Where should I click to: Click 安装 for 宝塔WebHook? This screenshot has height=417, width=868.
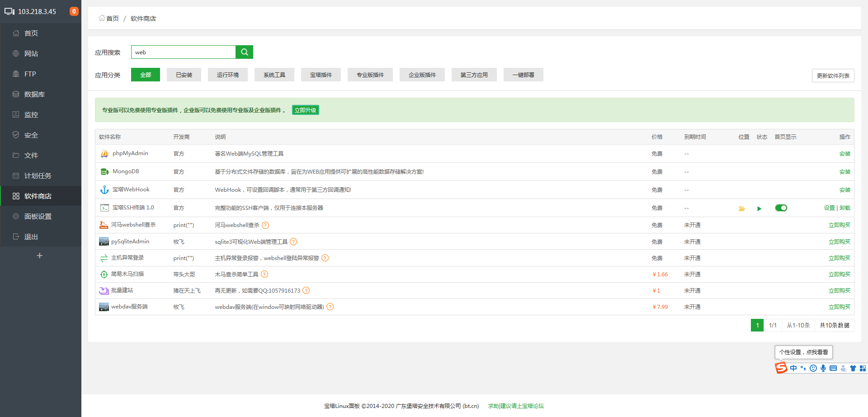845,190
